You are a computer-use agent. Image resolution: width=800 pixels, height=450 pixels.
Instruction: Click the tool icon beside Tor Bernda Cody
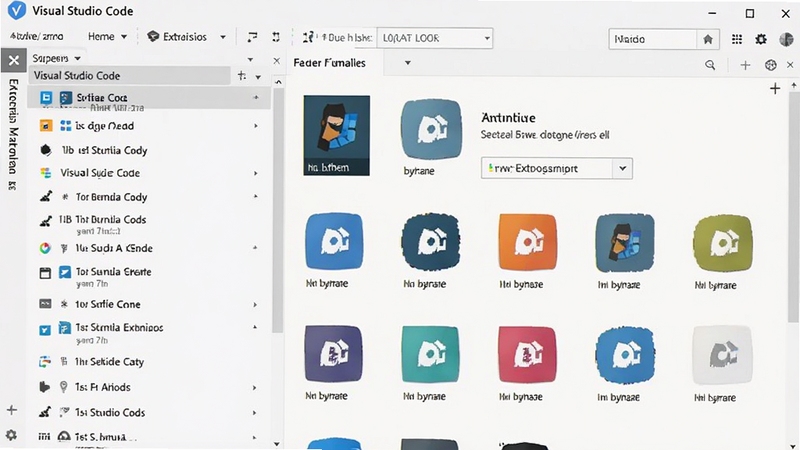[45, 196]
